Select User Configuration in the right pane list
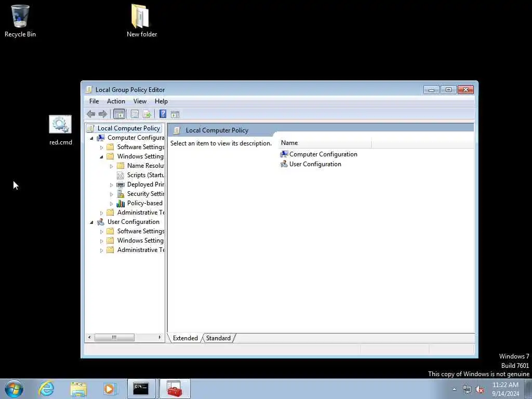The width and height of the screenshot is (532, 399). (x=311, y=164)
